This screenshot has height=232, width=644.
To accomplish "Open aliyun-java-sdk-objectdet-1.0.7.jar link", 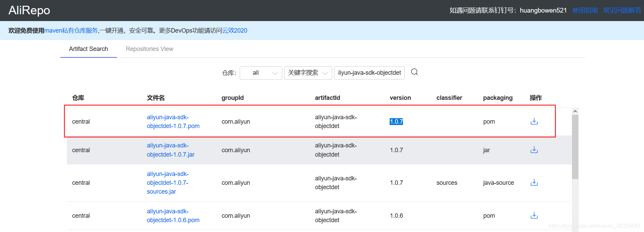I will point(171,150).
